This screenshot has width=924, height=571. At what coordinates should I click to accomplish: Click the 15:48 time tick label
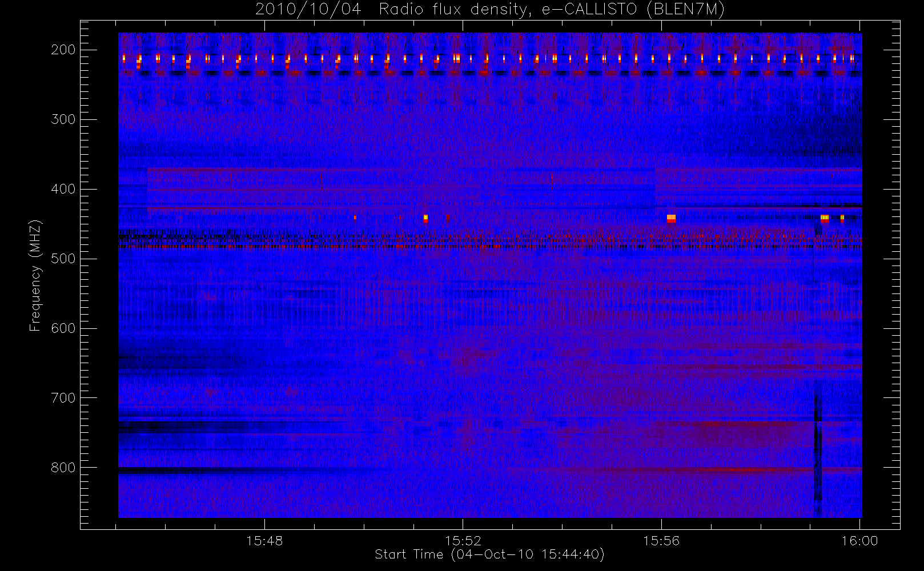[x=264, y=540]
